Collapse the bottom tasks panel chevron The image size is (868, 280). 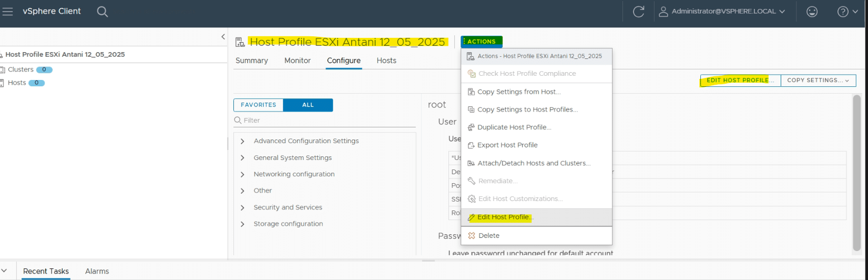coord(4,271)
